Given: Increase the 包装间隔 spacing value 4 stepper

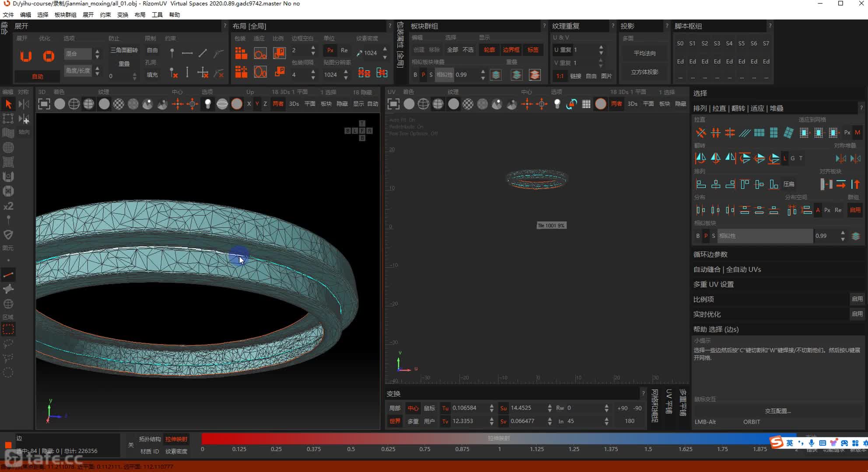Looking at the screenshot, I should (313, 72).
